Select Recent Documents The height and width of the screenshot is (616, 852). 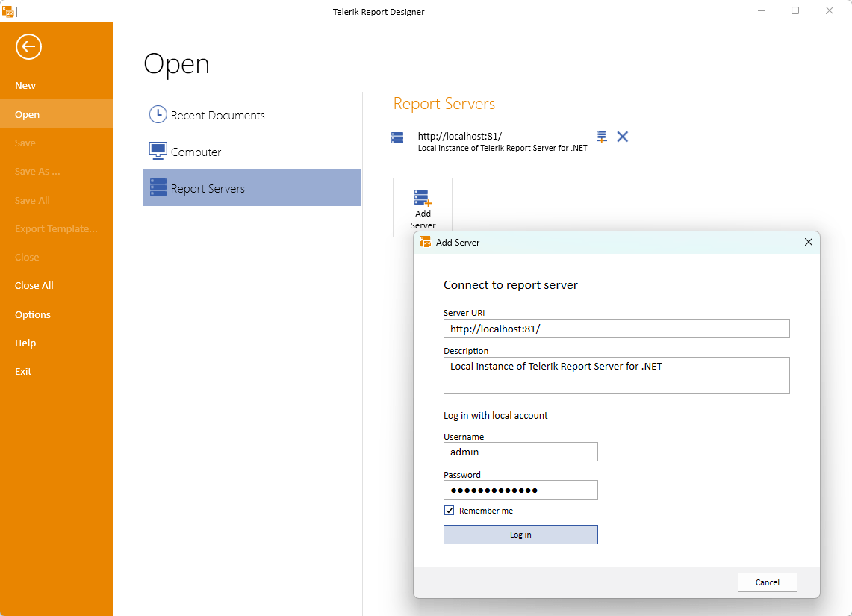pyautogui.click(x=252, y=115)
